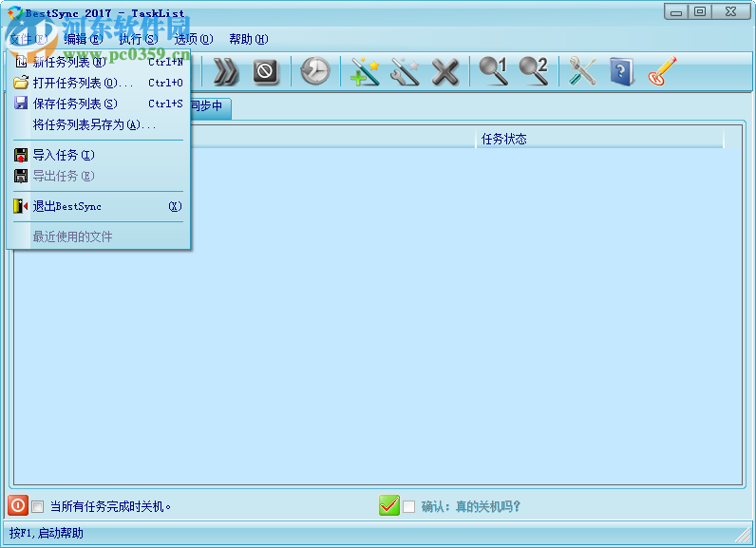Click the red shutdown power icon
The height and width of the screenshot is (548, 756).
tap(18, 505)
